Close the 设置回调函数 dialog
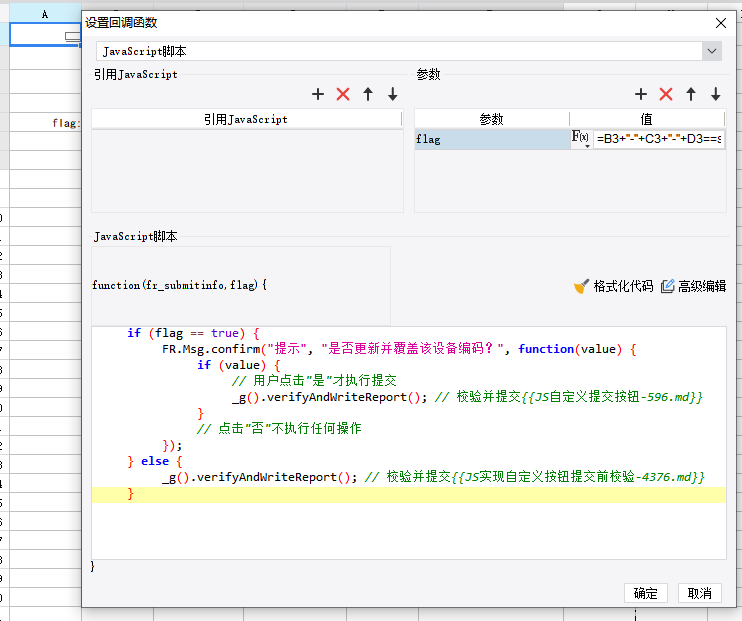Viewport: 742px width, 621px height. coord(721,23)
